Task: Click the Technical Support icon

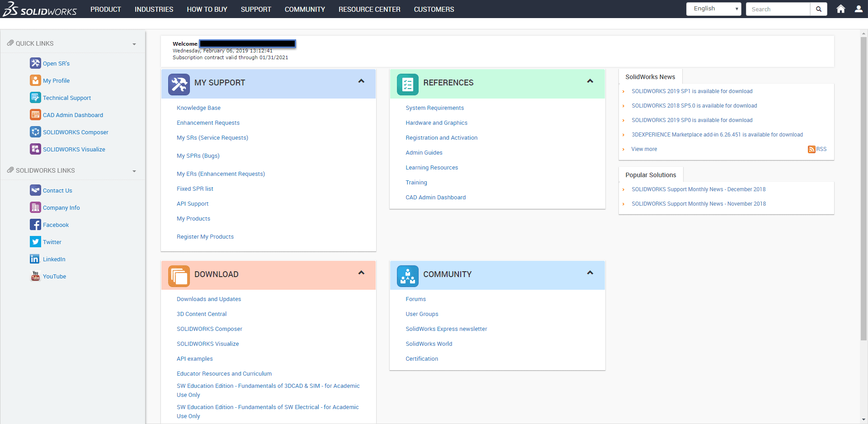Action: pyautogui.click(x=35, y=98)
